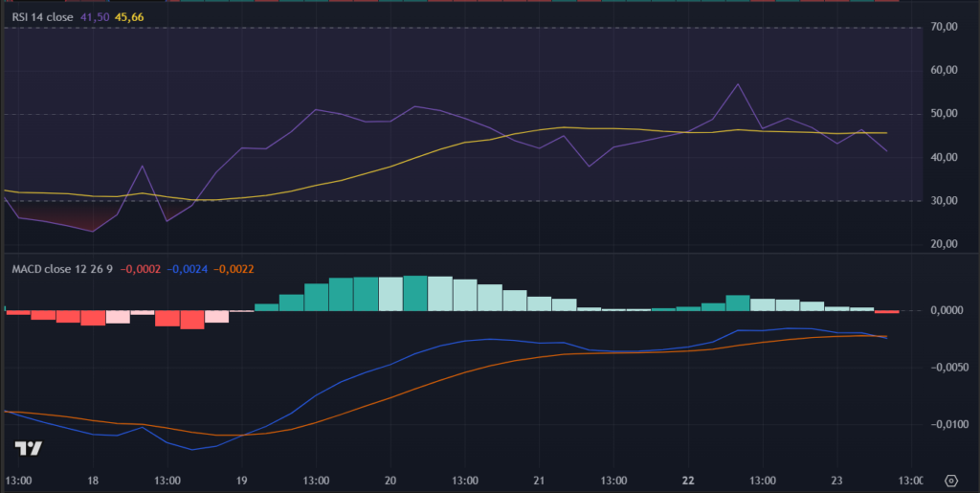Screen dimensions: 980x493
Task: Click the purple RSI value 41,50
Action: (95, 17)
